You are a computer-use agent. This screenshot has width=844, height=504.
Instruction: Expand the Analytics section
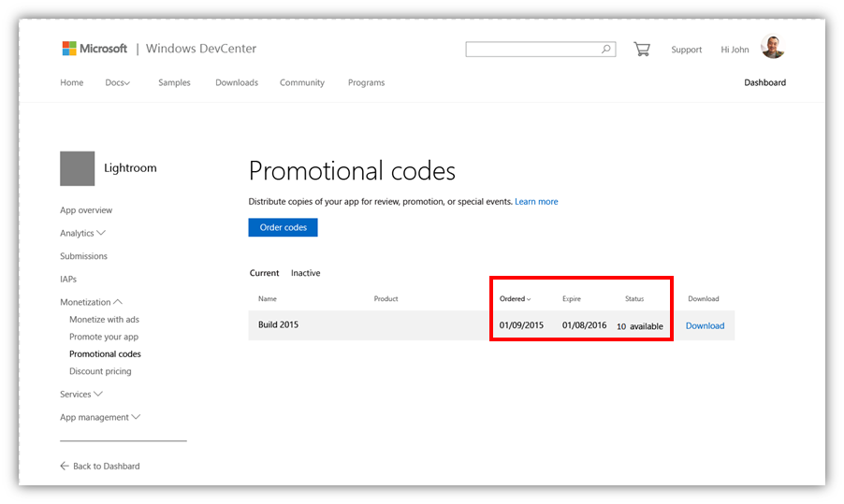(101, 233)
